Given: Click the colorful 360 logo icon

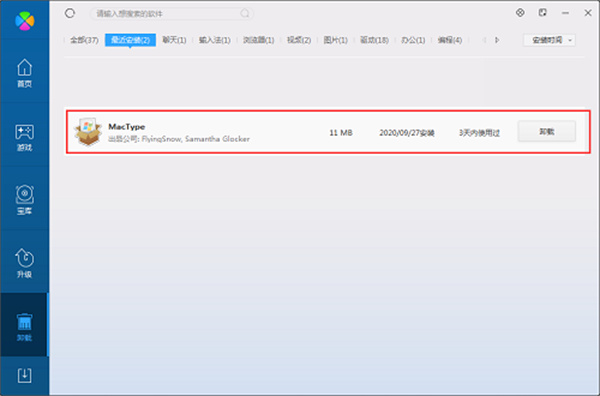Looking at the screenshot, I should click(24, 21).
